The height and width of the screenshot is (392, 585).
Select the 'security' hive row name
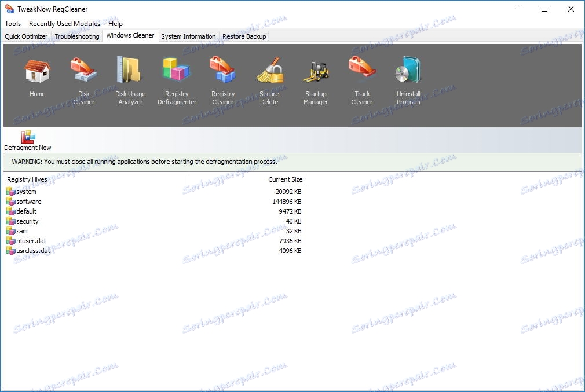(x=27, y=221)
